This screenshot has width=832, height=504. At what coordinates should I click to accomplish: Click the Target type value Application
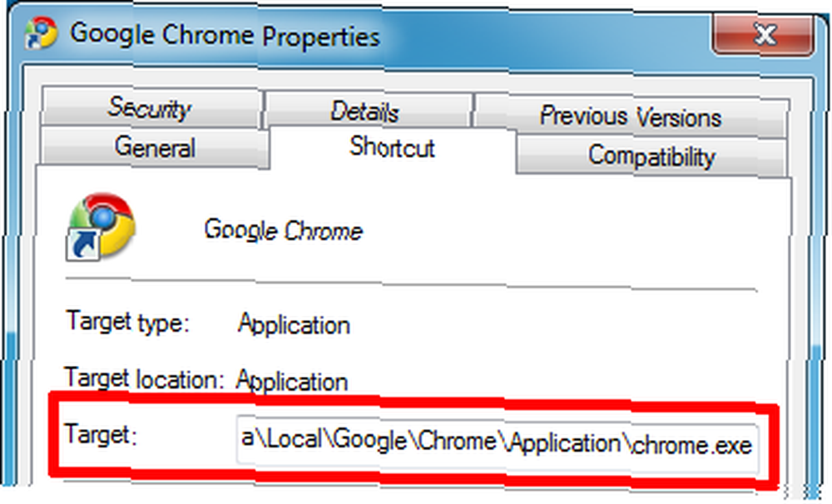(x=294, y=324)
